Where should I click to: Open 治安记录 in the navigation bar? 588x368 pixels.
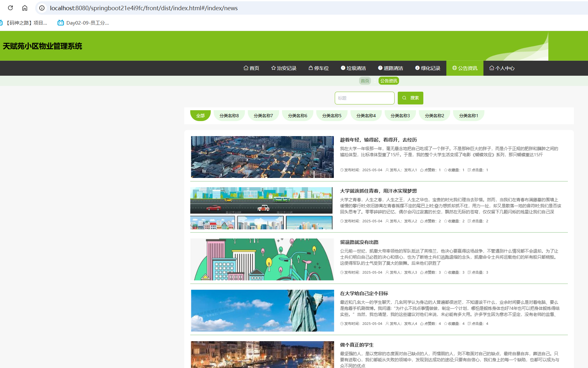click(284, 68)
